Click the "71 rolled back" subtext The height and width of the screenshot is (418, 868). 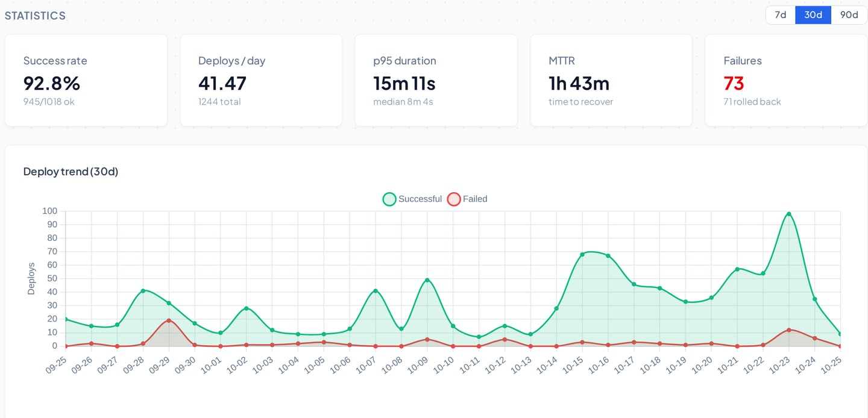[752, 102]
